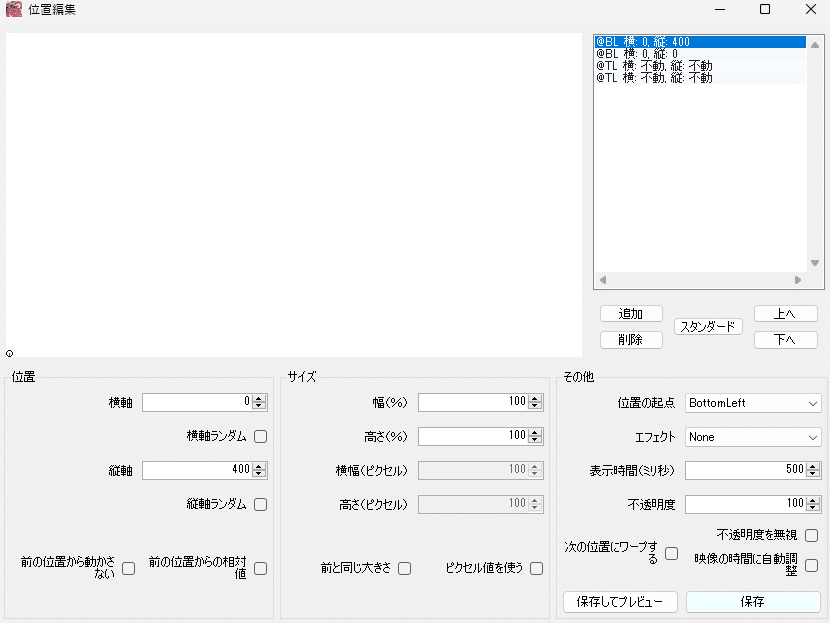Select the position marker in preview canvas

[x=10, y=354]
